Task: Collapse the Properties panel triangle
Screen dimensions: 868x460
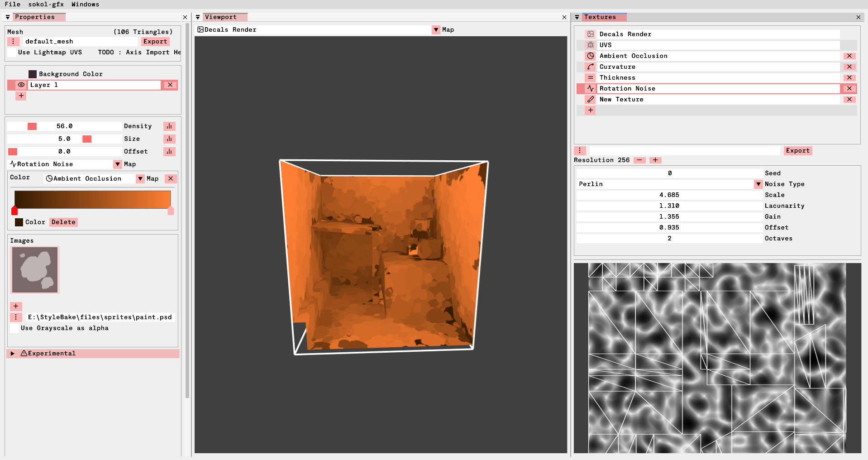Action: 8,17
